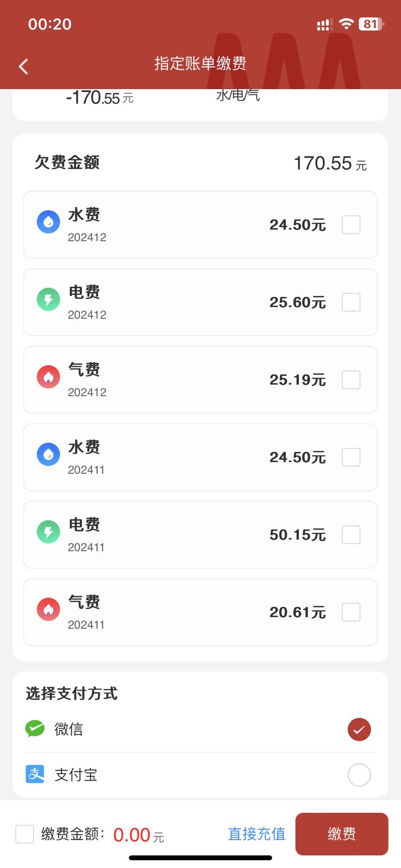
Task: Select the 微信 payment radio button
Action: (x=359, y=729)
